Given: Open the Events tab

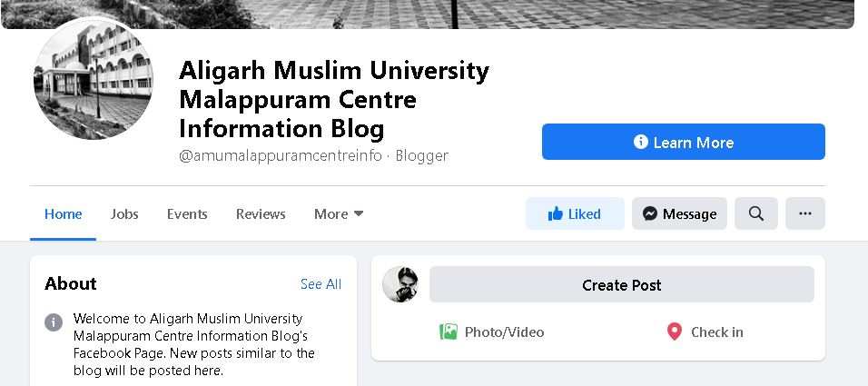Looking at the screenshot, I should (x=187, y=213).
